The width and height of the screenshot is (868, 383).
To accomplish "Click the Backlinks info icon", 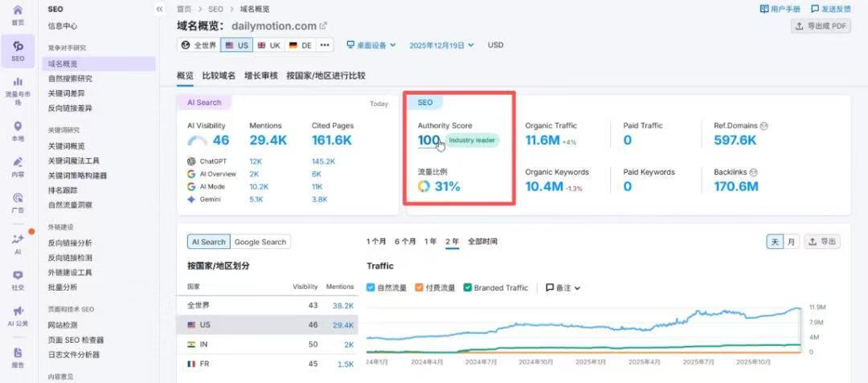I will pyautogui.click(x=753, y=173).
